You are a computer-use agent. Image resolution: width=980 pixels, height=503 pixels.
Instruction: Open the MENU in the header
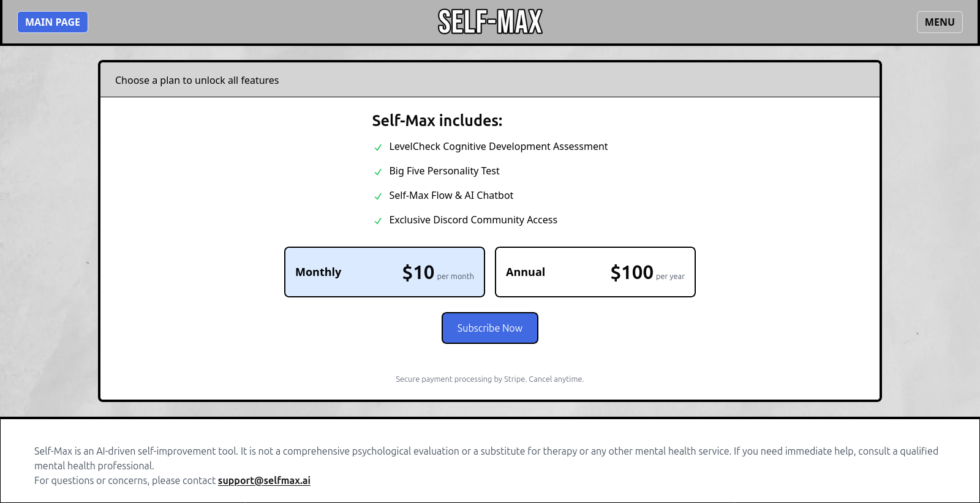939,22
